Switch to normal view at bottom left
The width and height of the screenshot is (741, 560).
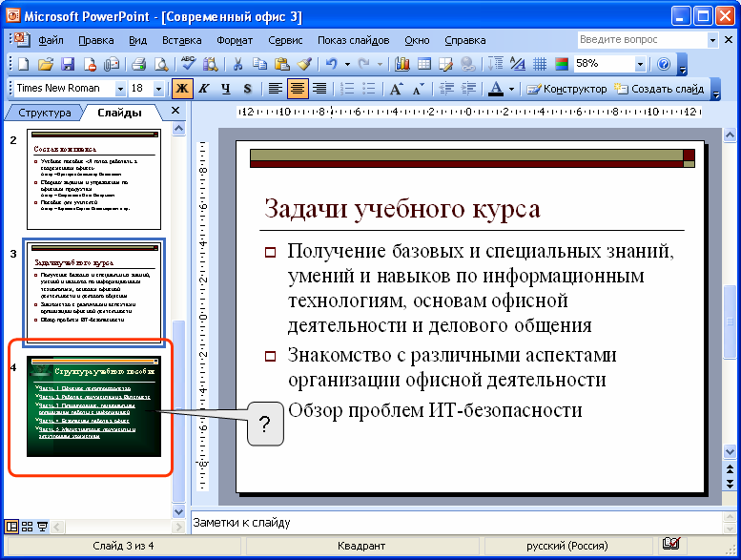point(11,526)
